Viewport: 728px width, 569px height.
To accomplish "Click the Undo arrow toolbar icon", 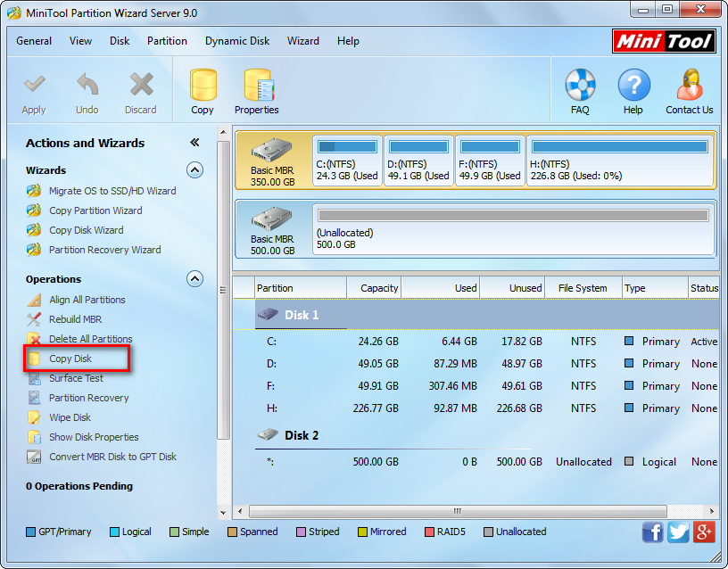I will coord(87,86).
